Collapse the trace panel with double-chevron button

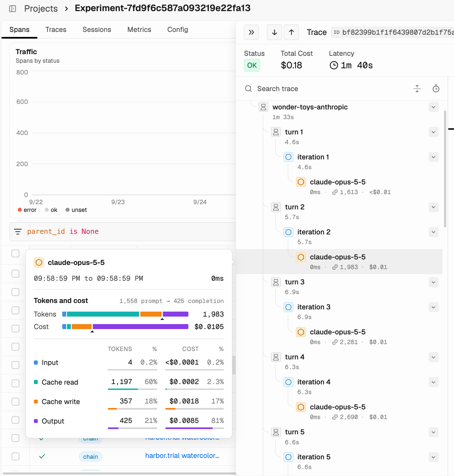click(251, 32)
